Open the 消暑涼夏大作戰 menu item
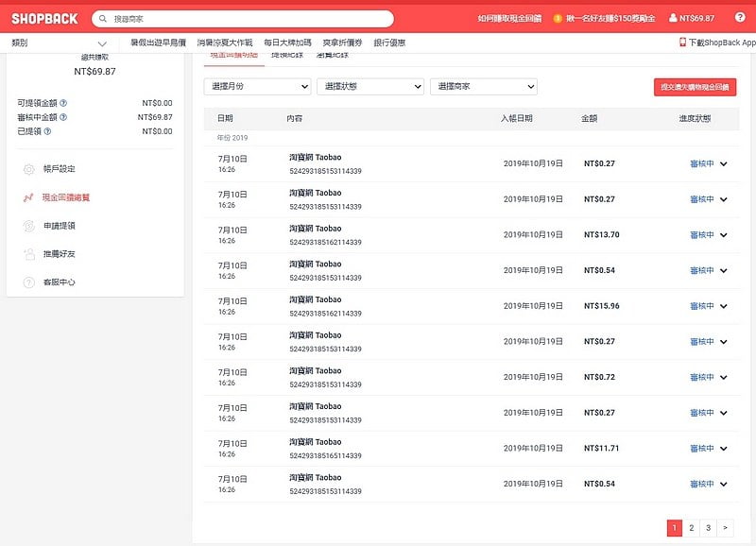The height and width of the screenshot is (546, 756). [225, 43]
